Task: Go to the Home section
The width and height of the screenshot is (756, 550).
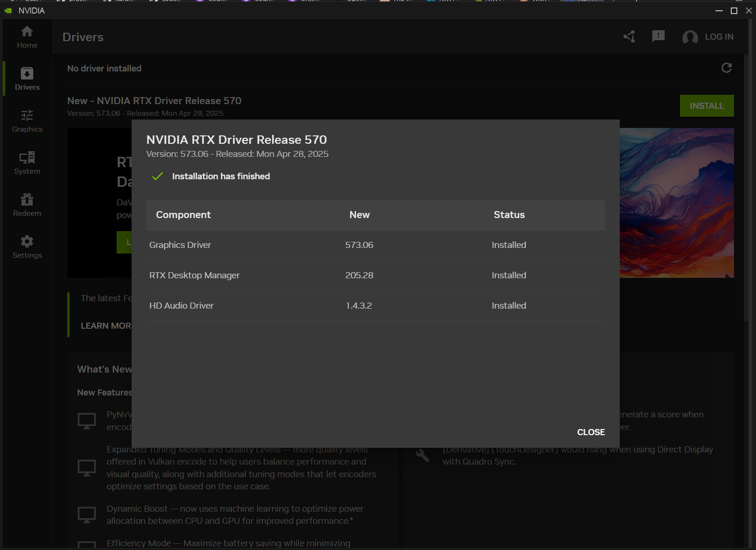Action: coord(27,37)
